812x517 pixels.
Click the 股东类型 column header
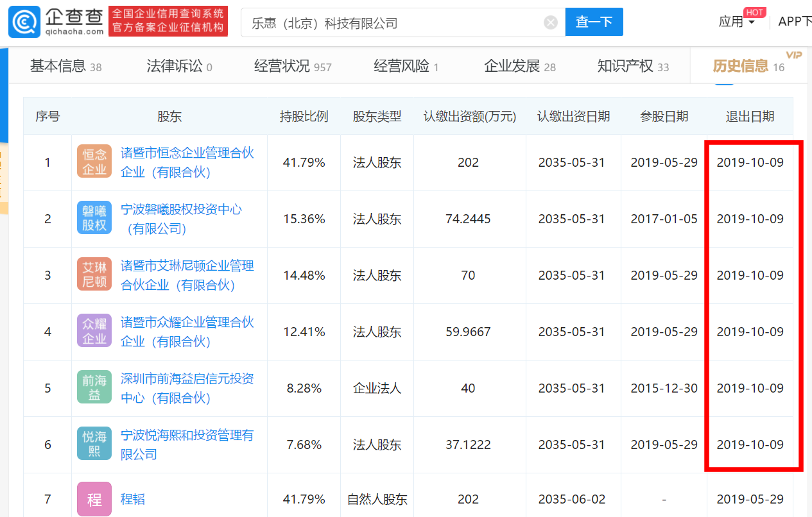coord(377,116)
